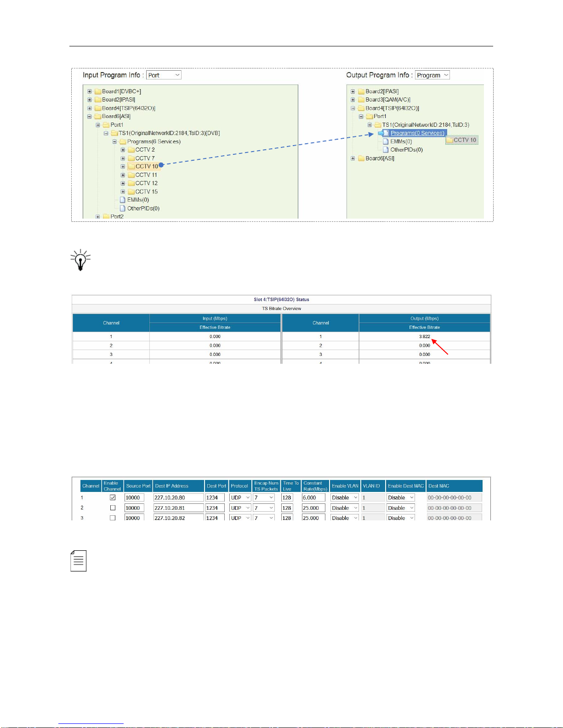Enable the channel 3 checkbox
Viewport: 563px width, 728px height.
[113, 518]
